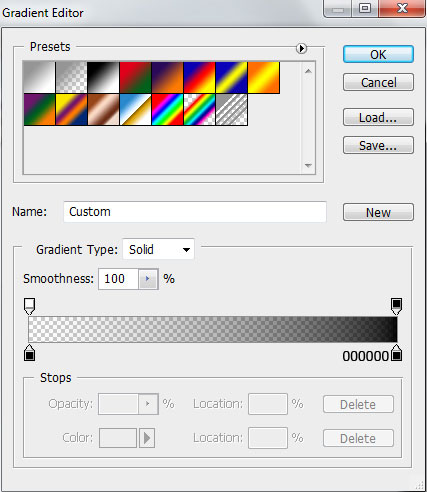Select the Yellow, Violet, Orange, Blue preset

[x=71, y=109]
